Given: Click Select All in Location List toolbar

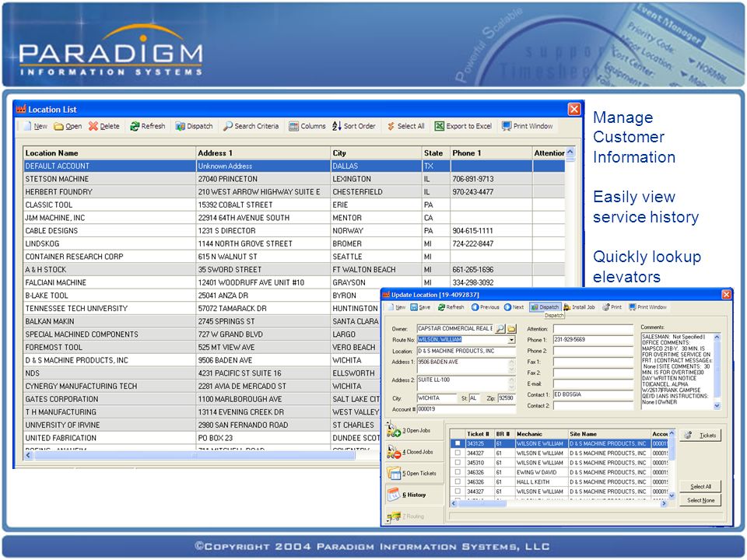Looking at the screenshot, I should (x=405, y=126).
